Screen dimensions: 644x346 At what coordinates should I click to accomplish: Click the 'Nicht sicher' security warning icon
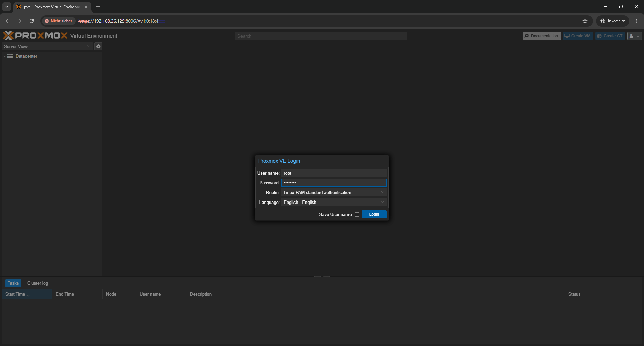click(x=47, y=21)
